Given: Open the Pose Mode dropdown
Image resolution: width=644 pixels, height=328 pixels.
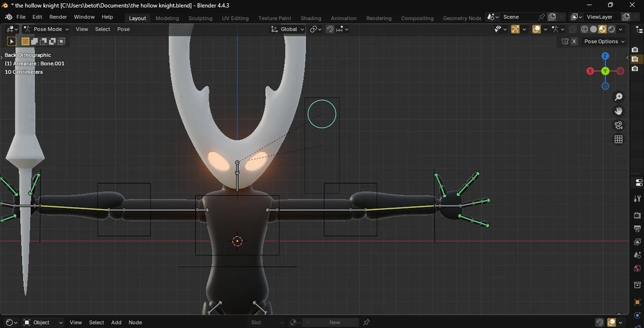Looking at the screenshot, I should pos(46,29).
